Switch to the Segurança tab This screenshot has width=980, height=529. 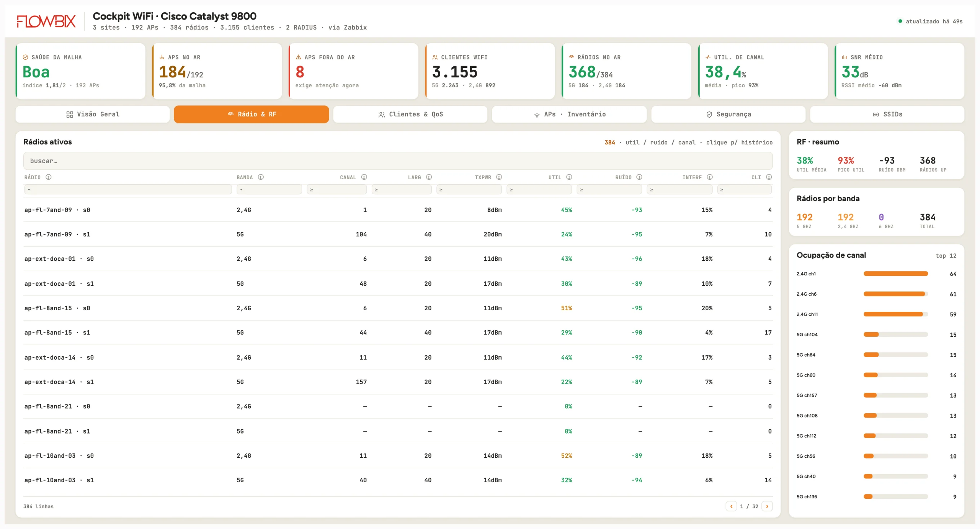coord(728,114)
